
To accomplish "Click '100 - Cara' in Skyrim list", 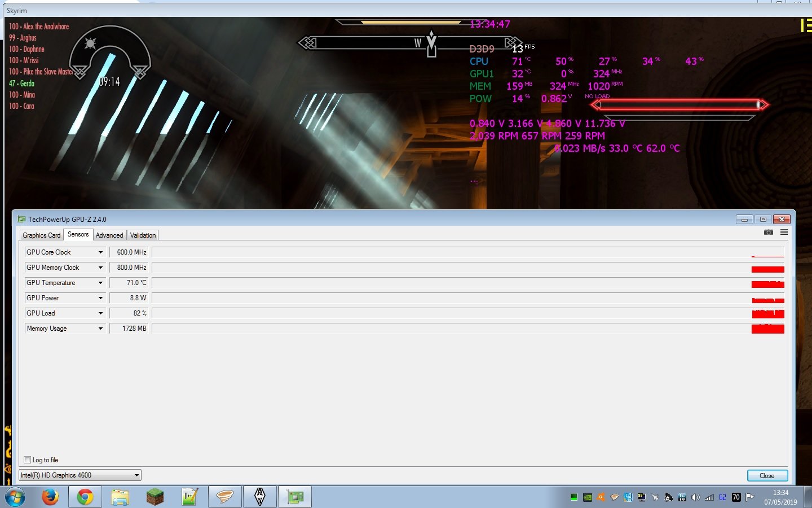I will pos(21,106).
